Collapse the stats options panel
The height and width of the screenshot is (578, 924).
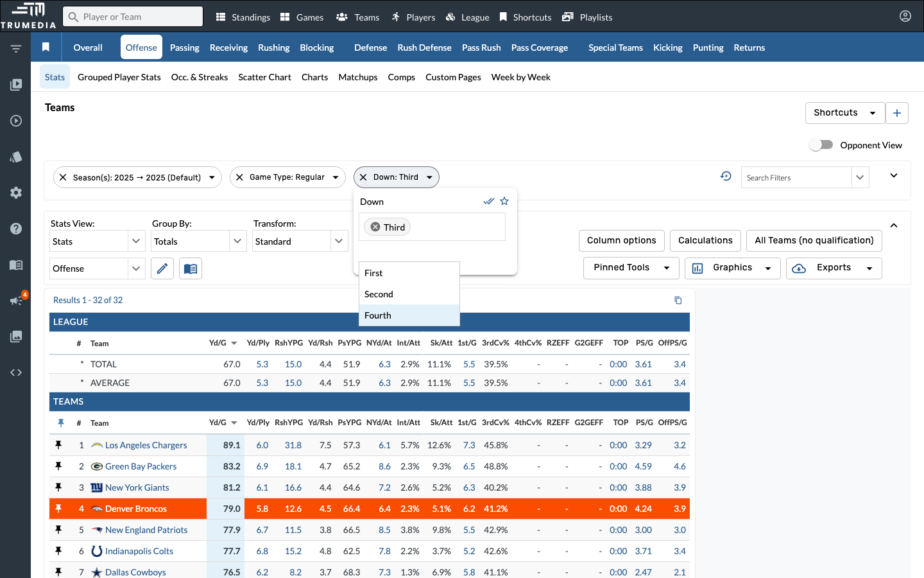[x=894, y=225]
